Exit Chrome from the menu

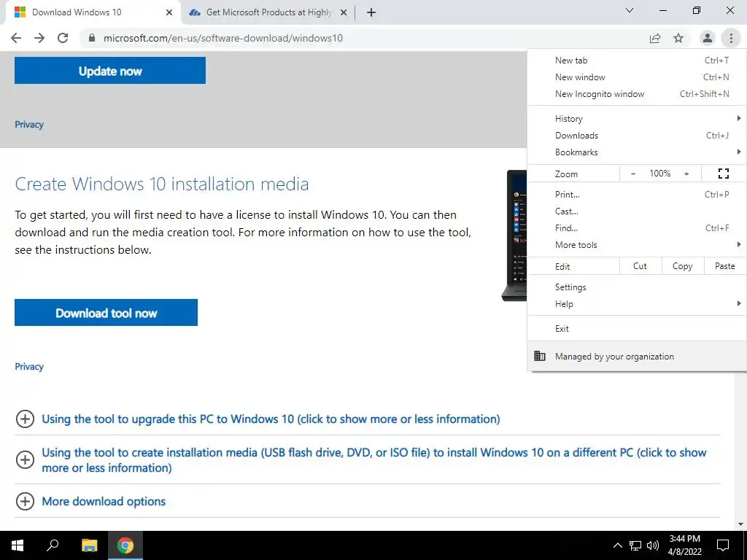point(637,329)
